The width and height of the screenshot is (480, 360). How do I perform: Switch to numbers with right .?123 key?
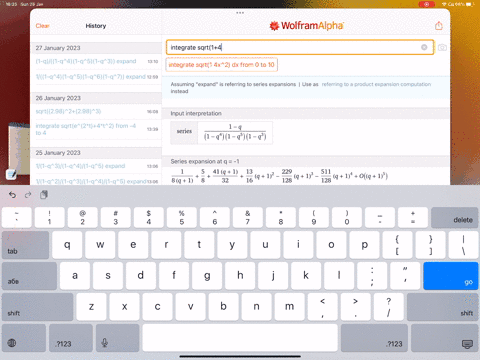(374, 338)
